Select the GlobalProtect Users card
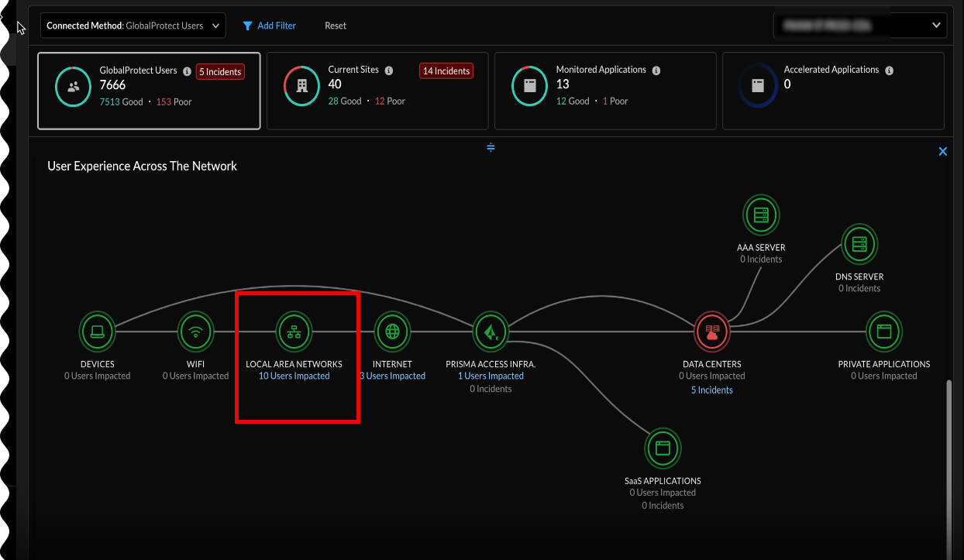Viewport: 964px width, 560px height. 148,91
